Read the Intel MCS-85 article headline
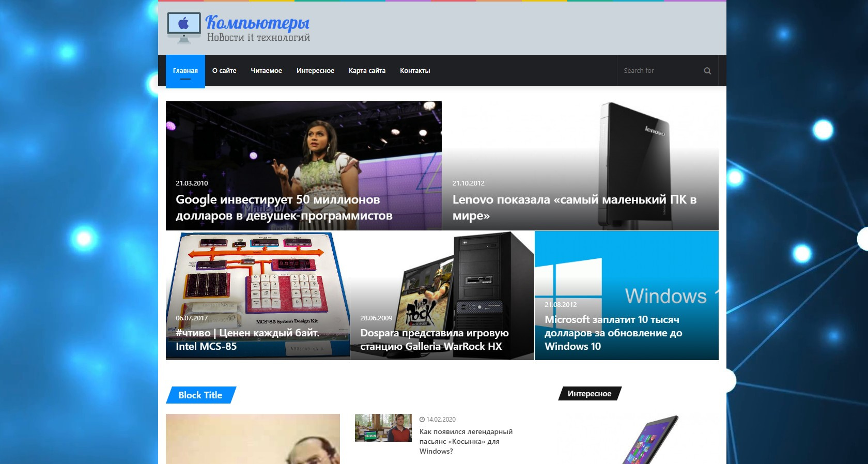 click(247, 339)
